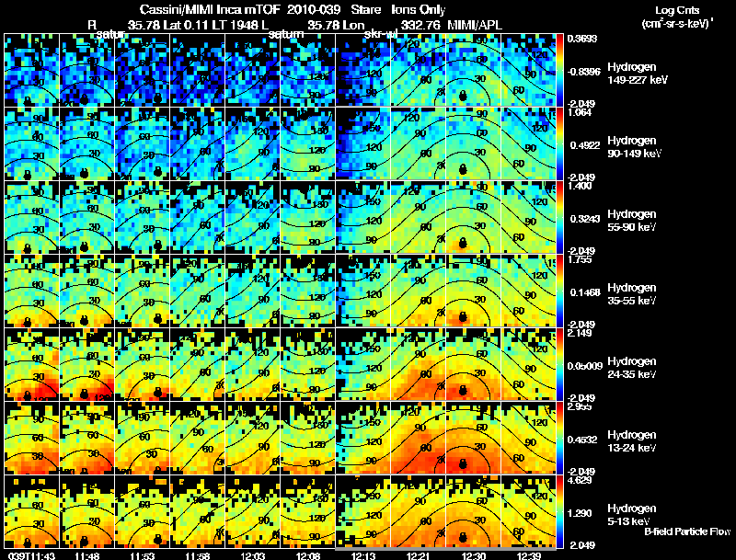This screenshot has width=736, height=560.
Task: Select the 'Hydrogen 90-149 keV' row label
Action: coord(635,147)
